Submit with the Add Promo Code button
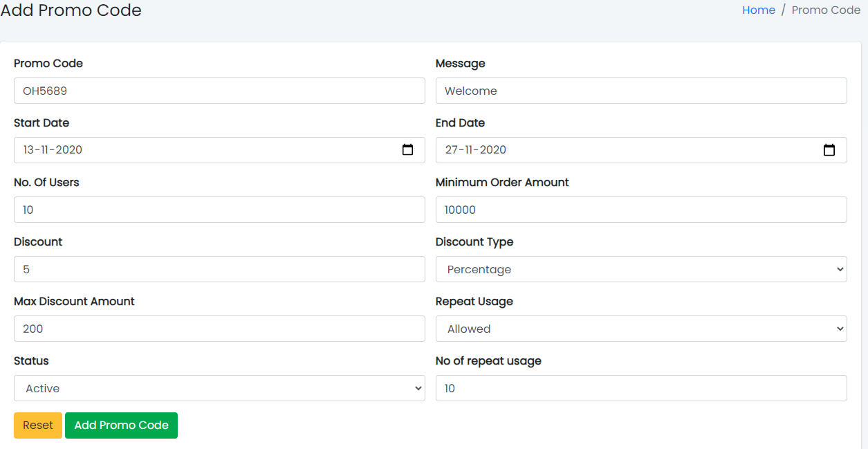 coord(121,425)
